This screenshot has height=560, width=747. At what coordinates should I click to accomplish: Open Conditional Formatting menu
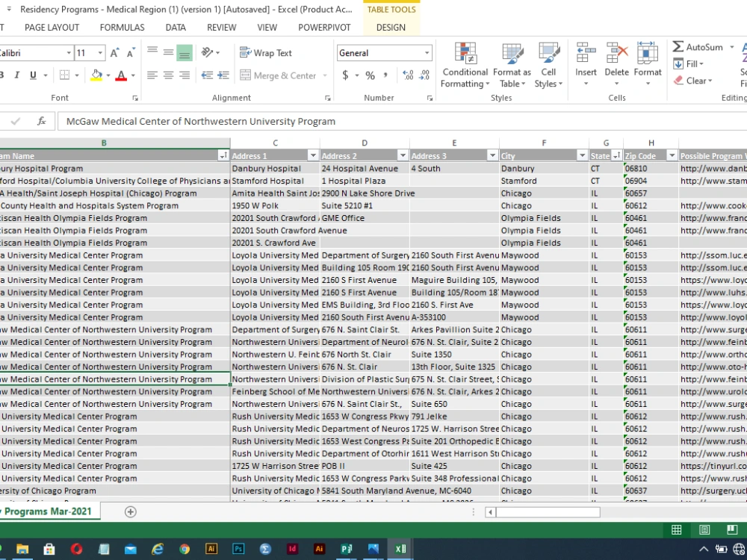(465, 65)
